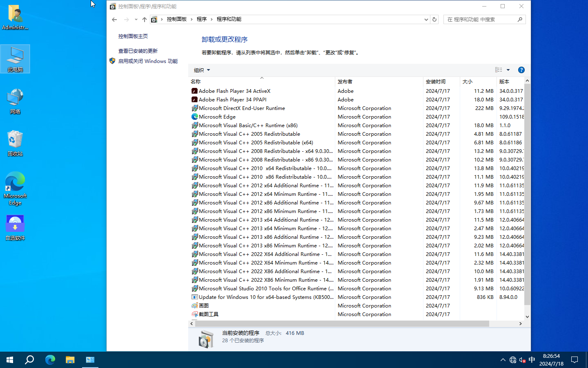Sort by 版本 column header
This screenshot has width=588, height=368.
pos(510,82)
